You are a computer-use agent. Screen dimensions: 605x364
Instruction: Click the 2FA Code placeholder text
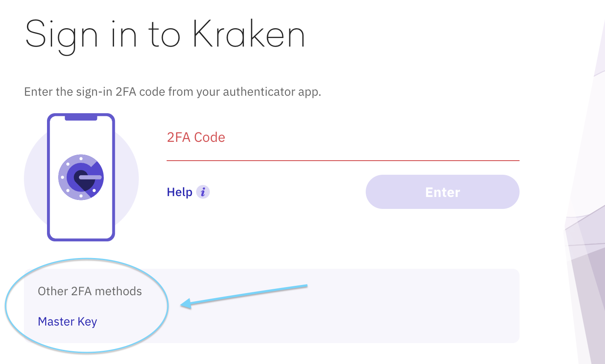pos(196,137)
